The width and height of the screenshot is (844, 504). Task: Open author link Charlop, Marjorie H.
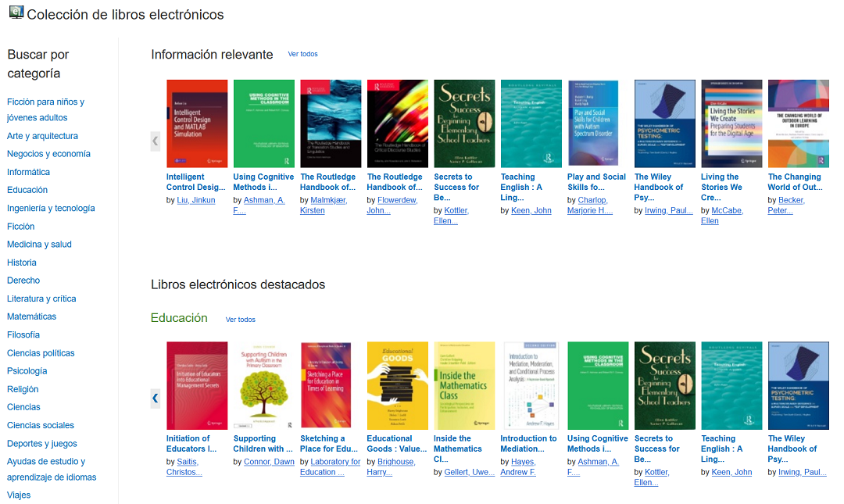[x=590, y=206]
